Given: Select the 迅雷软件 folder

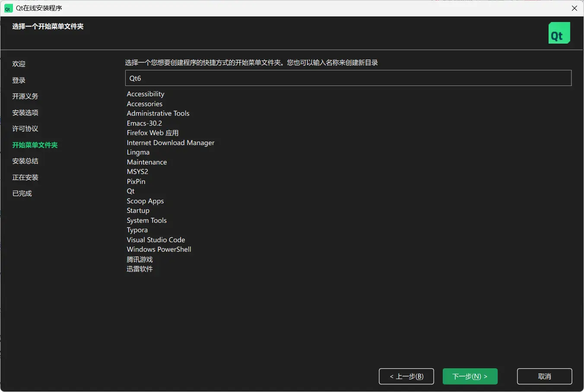Looking at the screenshot, I should pyautogui.click(x=140, y=269).
